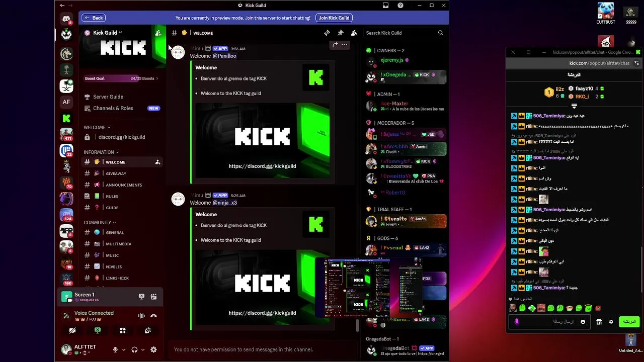
Task: Open first KICK banner image in welcome embed
Action: (262, 140)
